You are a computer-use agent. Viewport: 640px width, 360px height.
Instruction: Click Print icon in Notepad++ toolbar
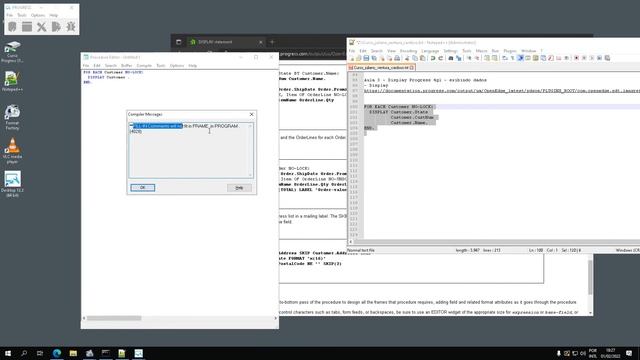click(x=397, y=58)
